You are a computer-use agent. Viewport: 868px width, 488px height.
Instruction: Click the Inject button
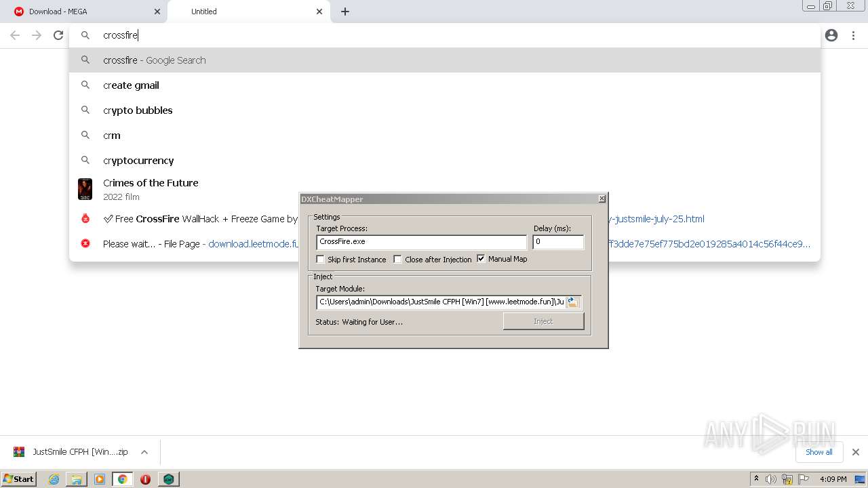[543, 321]
